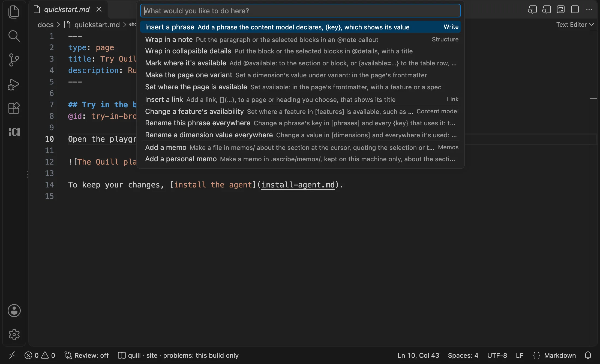Click the second open-preview icon in the editor title bar
Screen dimensions: 600x364
click(546, 10)
